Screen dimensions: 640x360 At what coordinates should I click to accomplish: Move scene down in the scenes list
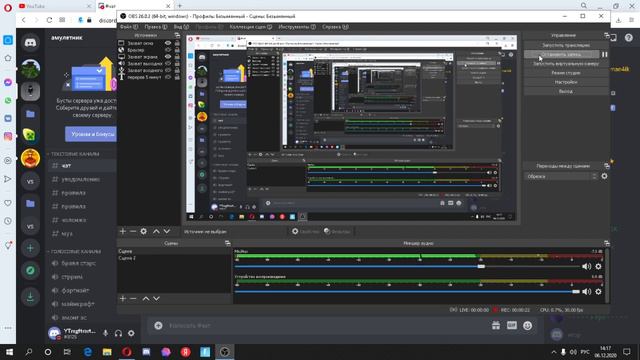[156, 299]
